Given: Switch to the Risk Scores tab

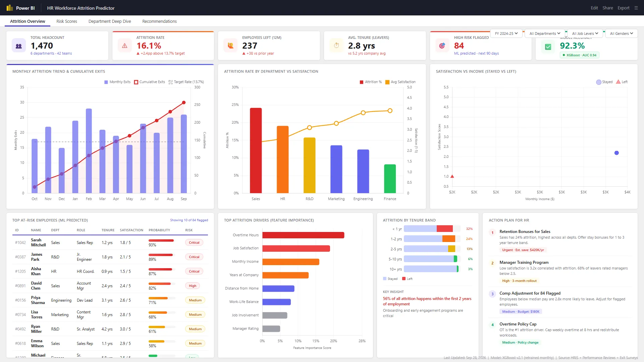Looking at the screenshot, I should pos(67,21).
